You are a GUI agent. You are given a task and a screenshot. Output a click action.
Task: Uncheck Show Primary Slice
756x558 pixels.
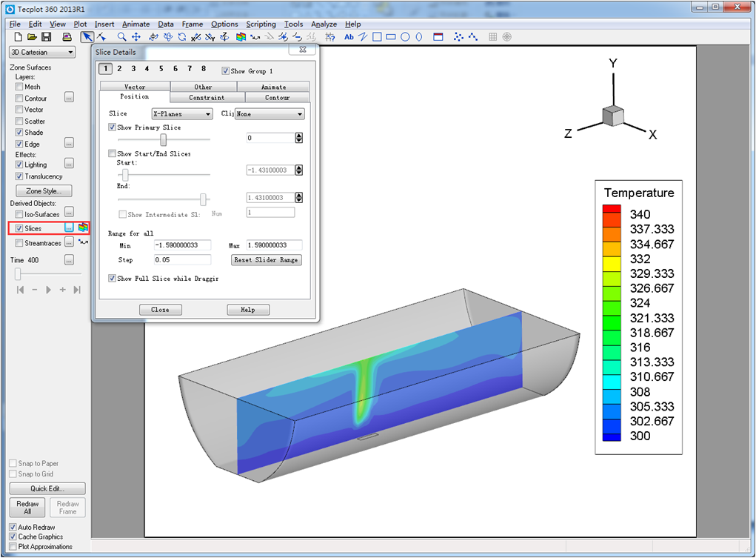click(113, 127)
